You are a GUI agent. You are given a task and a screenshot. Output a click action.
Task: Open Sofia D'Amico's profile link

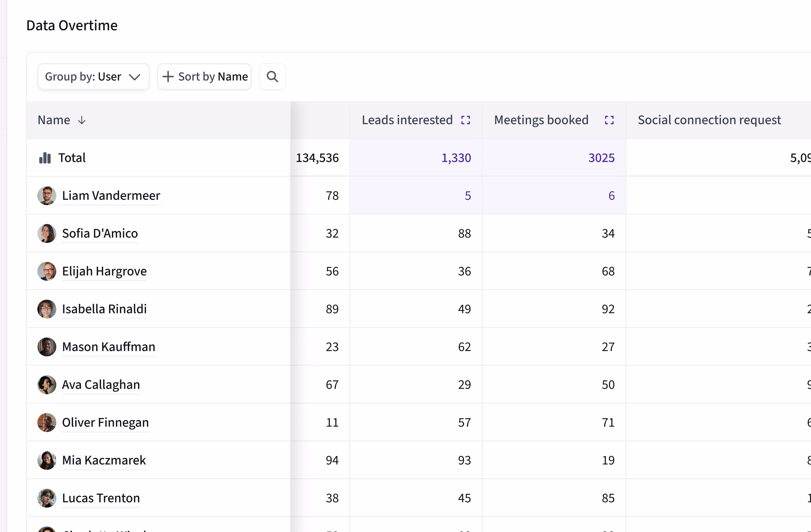(x=100, y=233)
